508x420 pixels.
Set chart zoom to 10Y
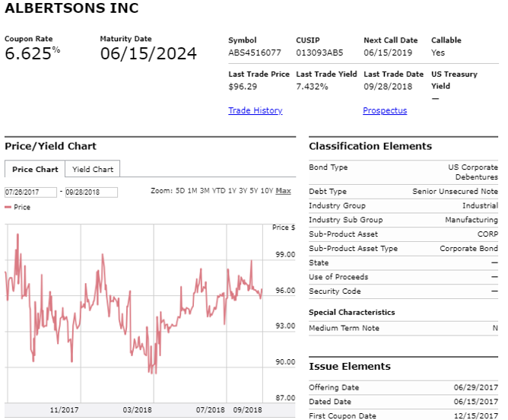coord(267,190)
